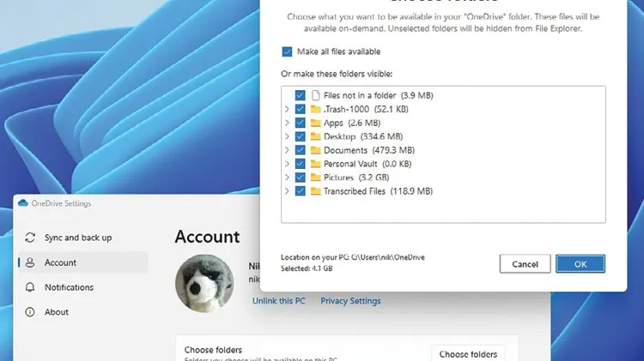Screen dimensions: 644x361
Task: Uncheck the .Trash-1000 checkbox
Action: [301, 109]
